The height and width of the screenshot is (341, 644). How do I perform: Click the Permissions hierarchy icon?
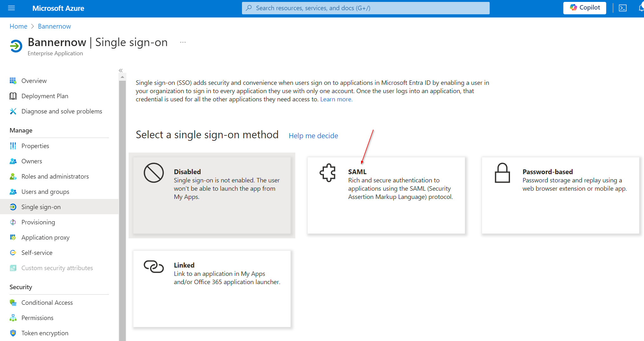pyautogui.click(x=13, y=318)
